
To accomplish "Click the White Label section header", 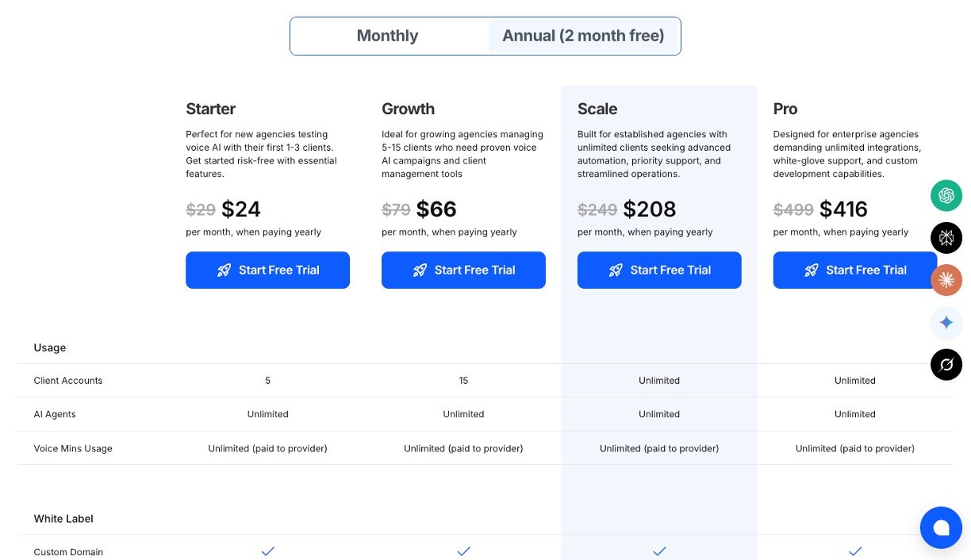I will 63,519.
